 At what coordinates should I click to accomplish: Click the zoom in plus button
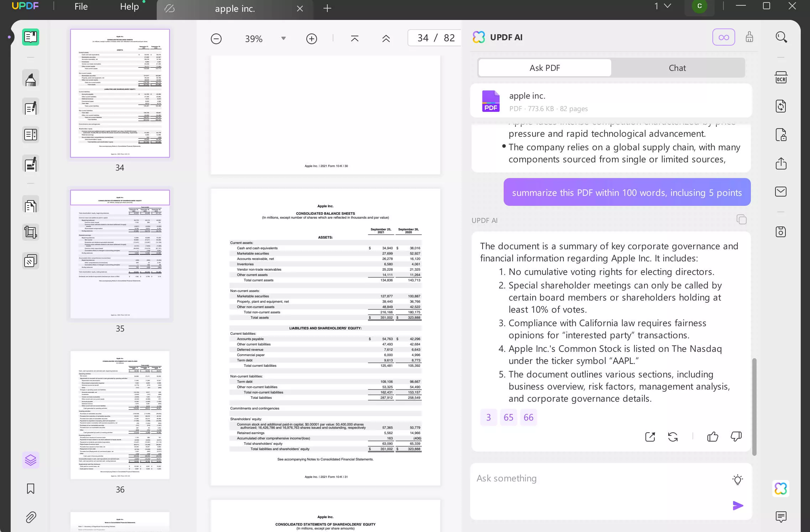tap(312, 38)
